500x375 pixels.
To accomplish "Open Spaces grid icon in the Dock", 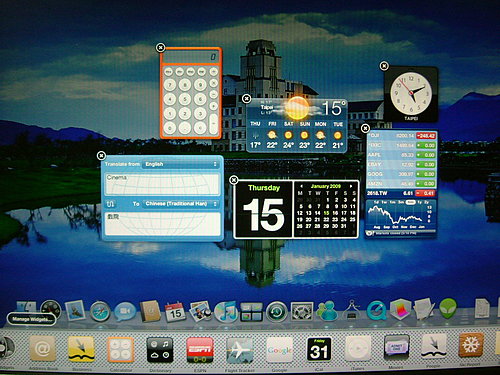I will coord(251,312).
